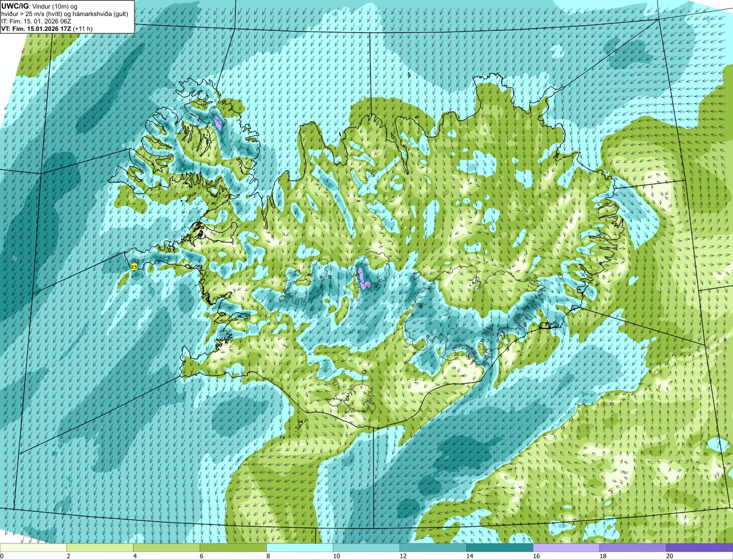Click the "20" label on the legend scale
733x560 pixels.
click(x=669, y=556)
